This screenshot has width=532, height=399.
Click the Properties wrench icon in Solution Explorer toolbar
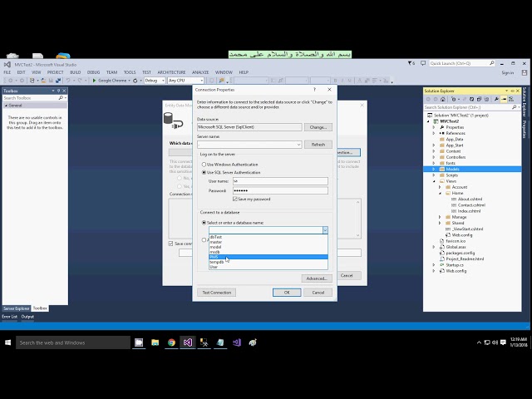click(x=496, y=99)
